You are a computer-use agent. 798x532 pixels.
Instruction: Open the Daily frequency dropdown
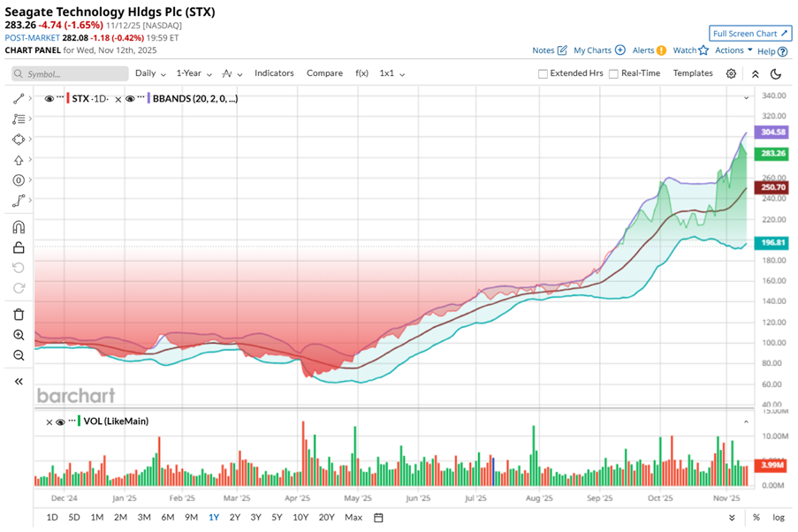click(150, 73)
